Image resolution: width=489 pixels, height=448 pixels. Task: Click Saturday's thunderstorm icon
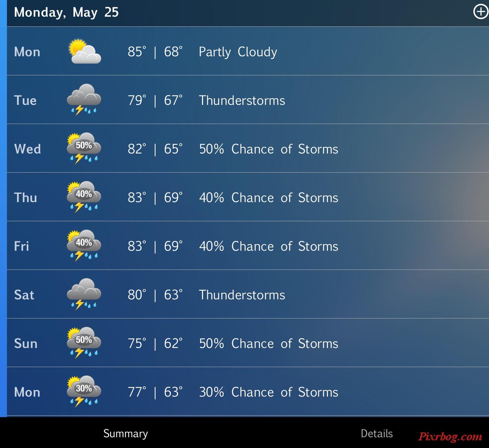point(84,294)
